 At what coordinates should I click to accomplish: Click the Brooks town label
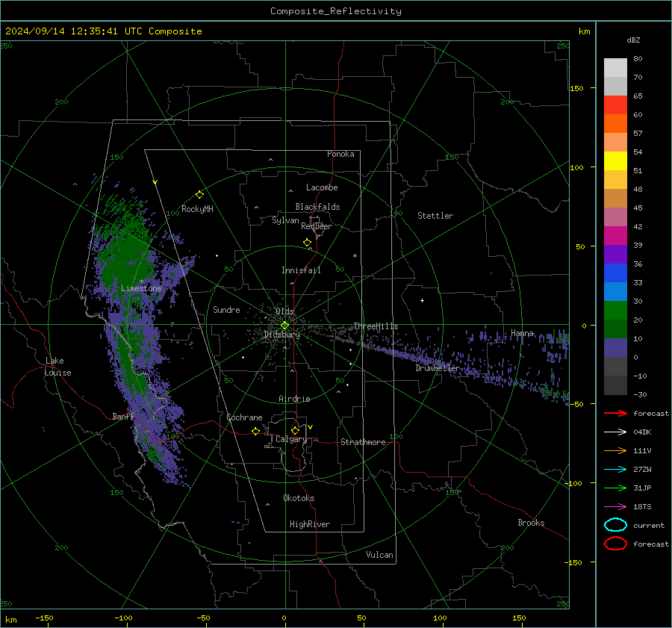point(531,523)
